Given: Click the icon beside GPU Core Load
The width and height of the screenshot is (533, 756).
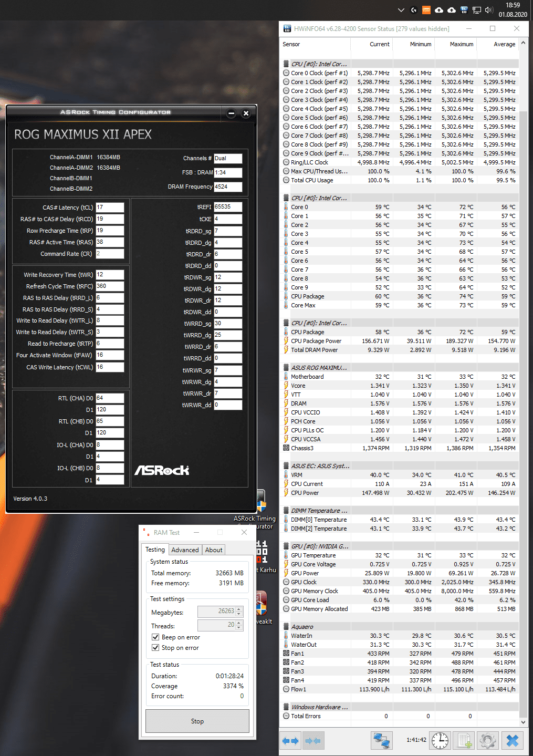Looking at the screenshot, I should point(286,600).
